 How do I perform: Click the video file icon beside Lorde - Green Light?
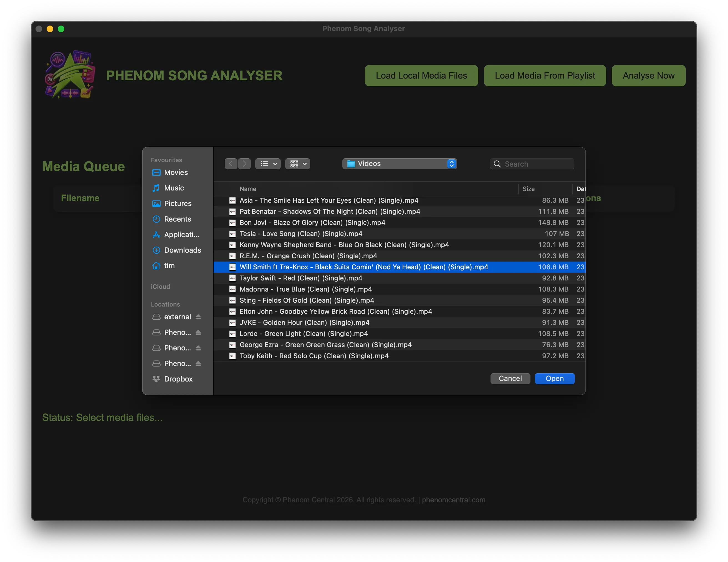click(232, 333)
